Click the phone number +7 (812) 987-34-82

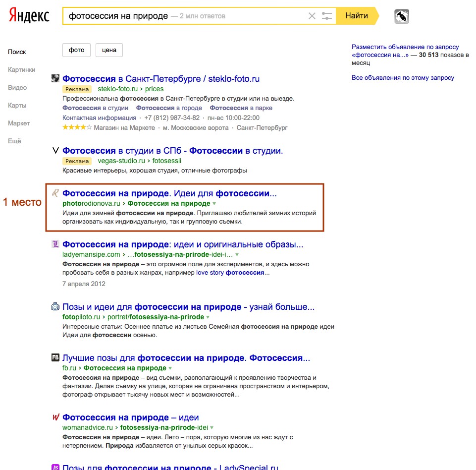click(172, 117)
